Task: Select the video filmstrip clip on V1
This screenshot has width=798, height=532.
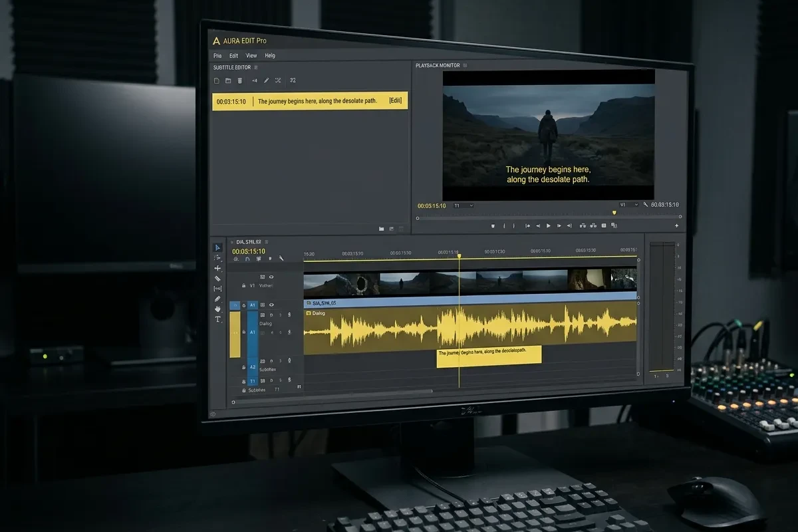Action: click(x=470, y=282)
